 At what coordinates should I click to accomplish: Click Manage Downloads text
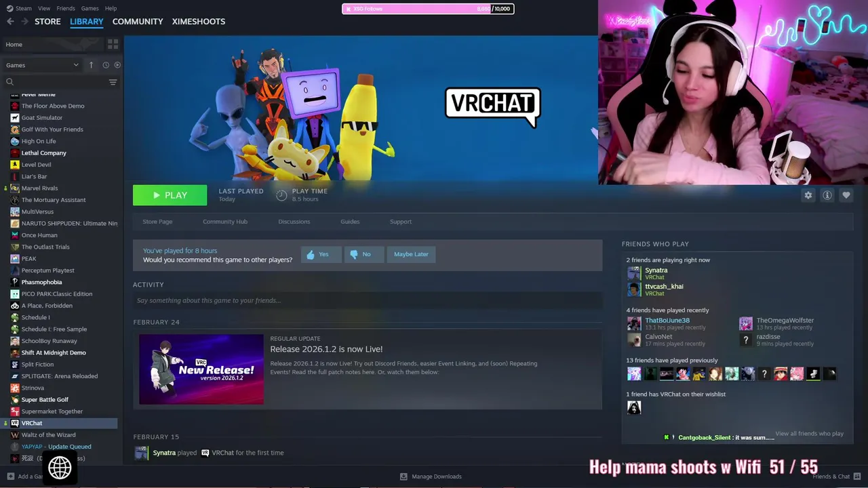(437, 476)
